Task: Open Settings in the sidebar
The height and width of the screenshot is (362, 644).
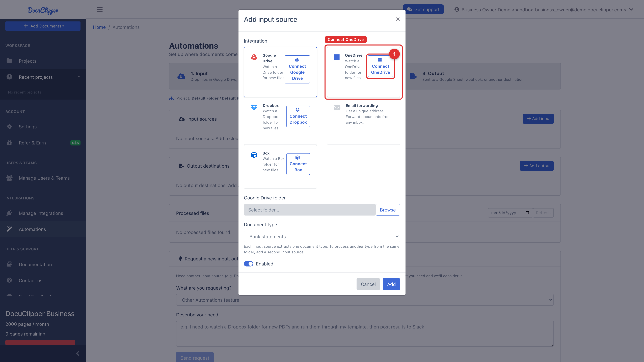Action: (43, 127)
